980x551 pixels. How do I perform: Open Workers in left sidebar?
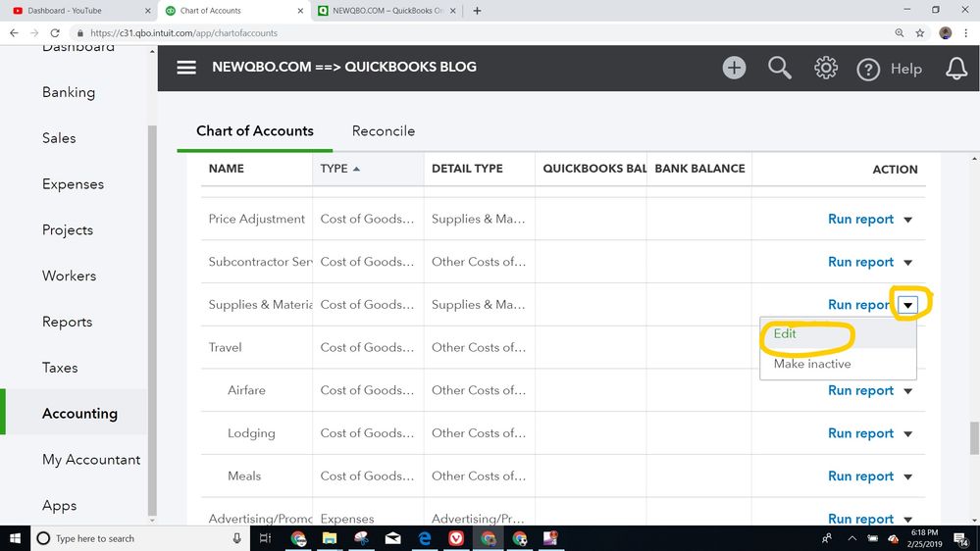(x=70, y=275)
